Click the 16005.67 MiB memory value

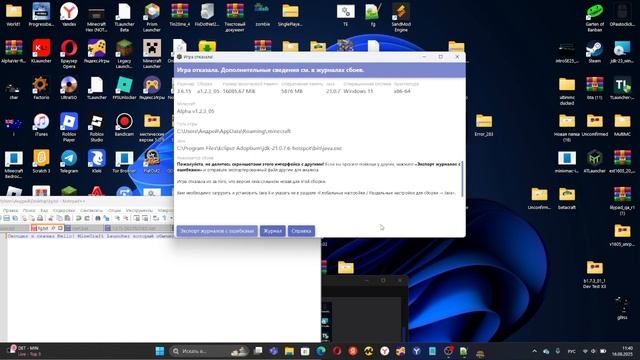[239, 91]
